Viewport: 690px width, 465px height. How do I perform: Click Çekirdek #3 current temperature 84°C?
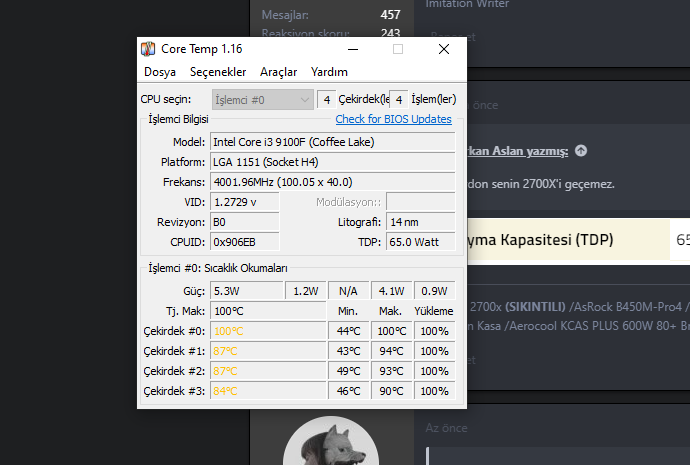[268, 391]
